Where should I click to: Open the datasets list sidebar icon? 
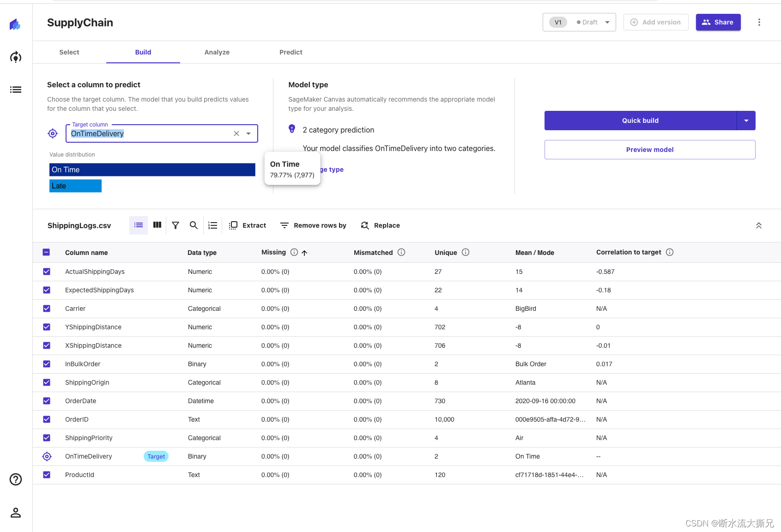point(16,90)
